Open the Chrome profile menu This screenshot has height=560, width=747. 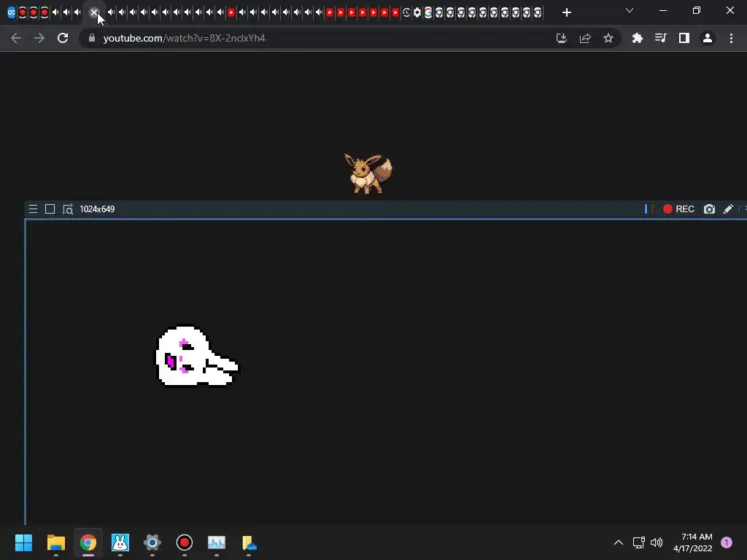[x=708, y=38]
